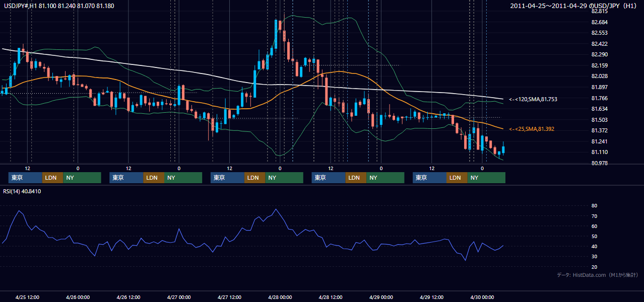Click price axis value 81.110
This screenshot has height=302, width=644.
tap(600, 152)
